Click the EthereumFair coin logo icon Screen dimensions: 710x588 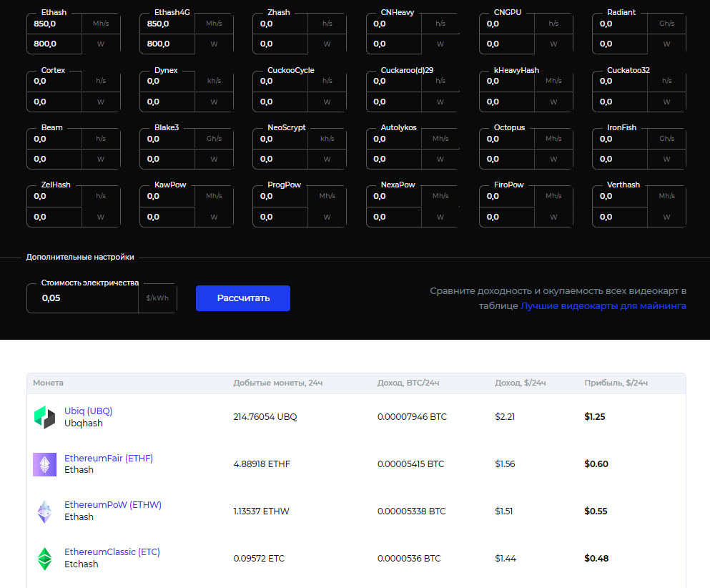click(x=44, y=464)
